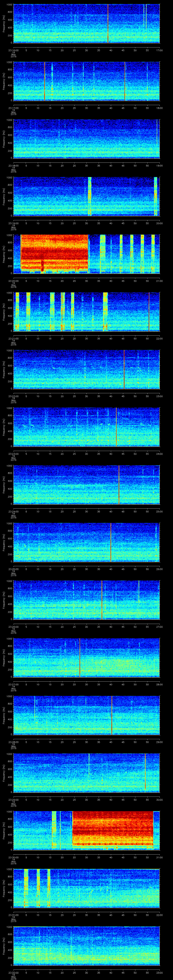Screen dimensions: 173x980
Task: Click the broadband burst near 31 seconds in the 23:19:00 spectrogram
Action: pos(90,197)
